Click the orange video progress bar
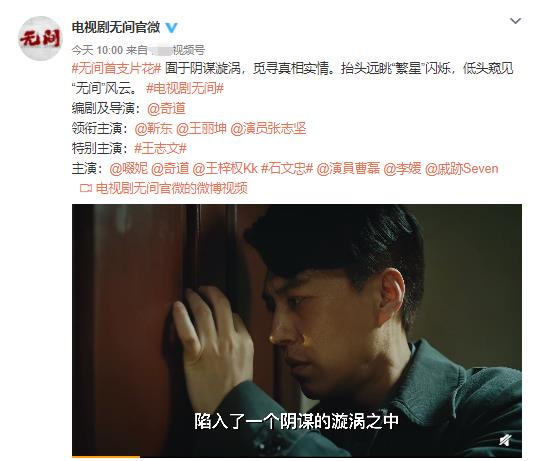539x461 pixels. tap(106, 457)
